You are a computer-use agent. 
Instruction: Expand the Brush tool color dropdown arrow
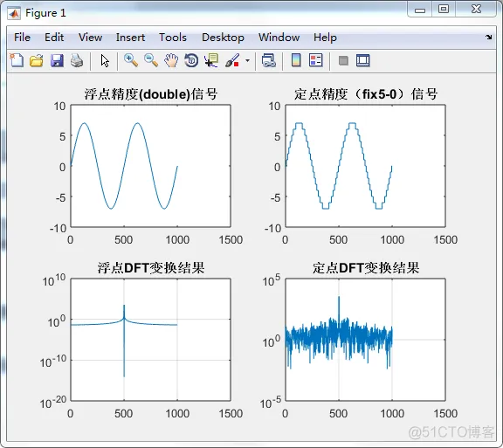pos(247,60)
